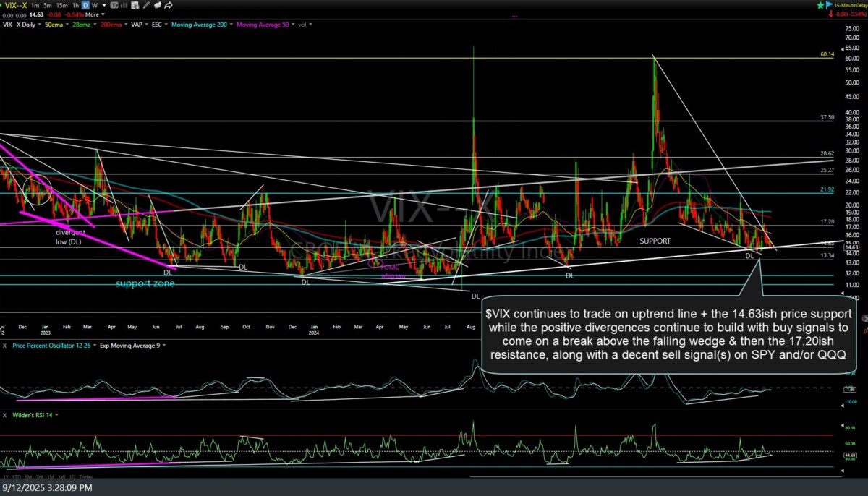868x496 pixels.
Task: Switch to the 1h timeframe
Action: point(76,6)
